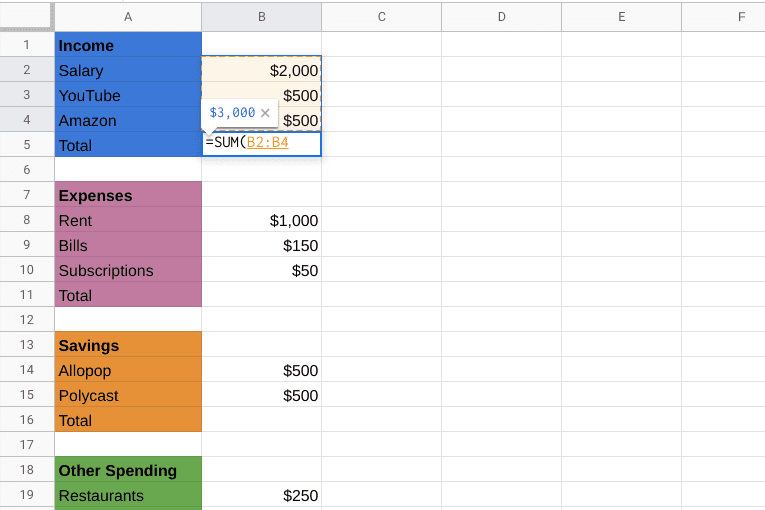Select row 11 header
This screenshot has width=765, height=510.
[x=27, y=295]
